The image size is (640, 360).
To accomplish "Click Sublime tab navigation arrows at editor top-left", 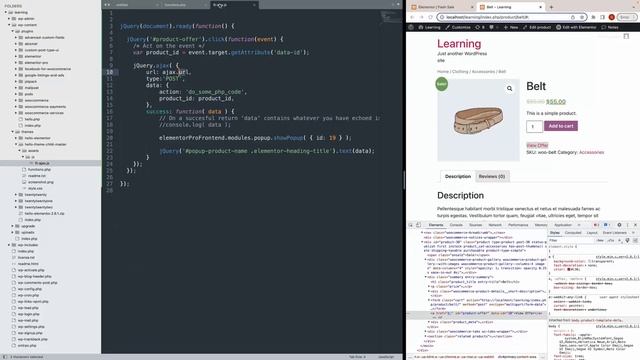I will click(x=107, y=5).
